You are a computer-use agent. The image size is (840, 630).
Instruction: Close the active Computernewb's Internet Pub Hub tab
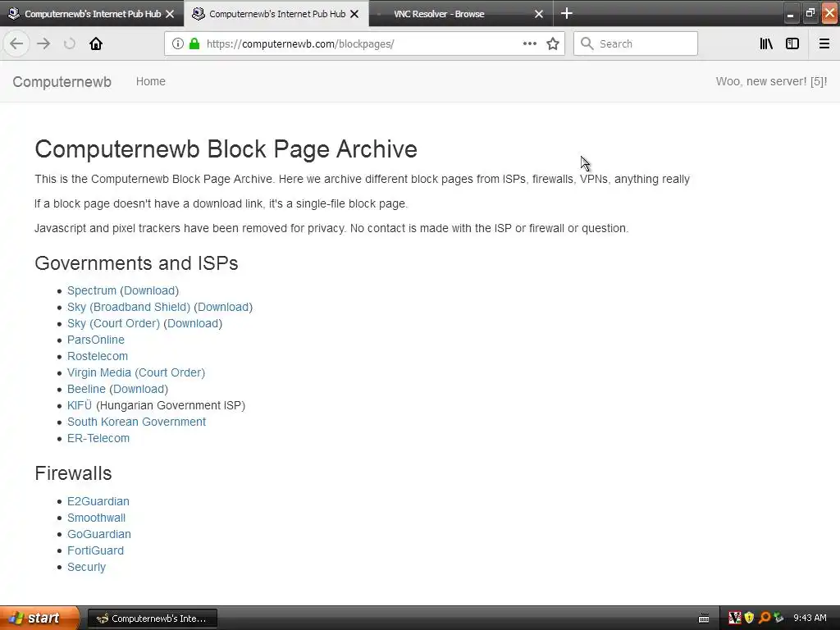(354, 14)
